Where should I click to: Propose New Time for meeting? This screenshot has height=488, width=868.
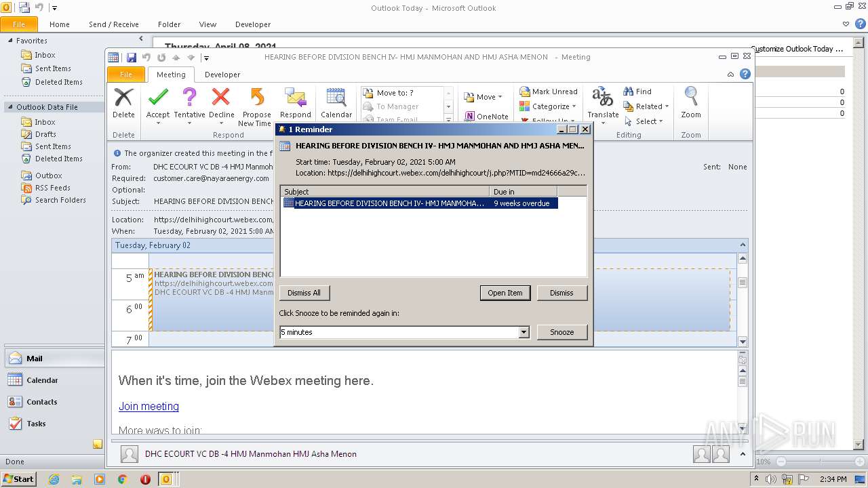[x=256, y=107]
